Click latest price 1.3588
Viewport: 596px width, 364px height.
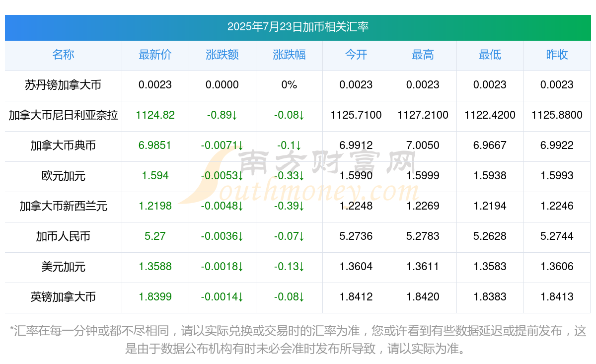click(x=155, y=267)
